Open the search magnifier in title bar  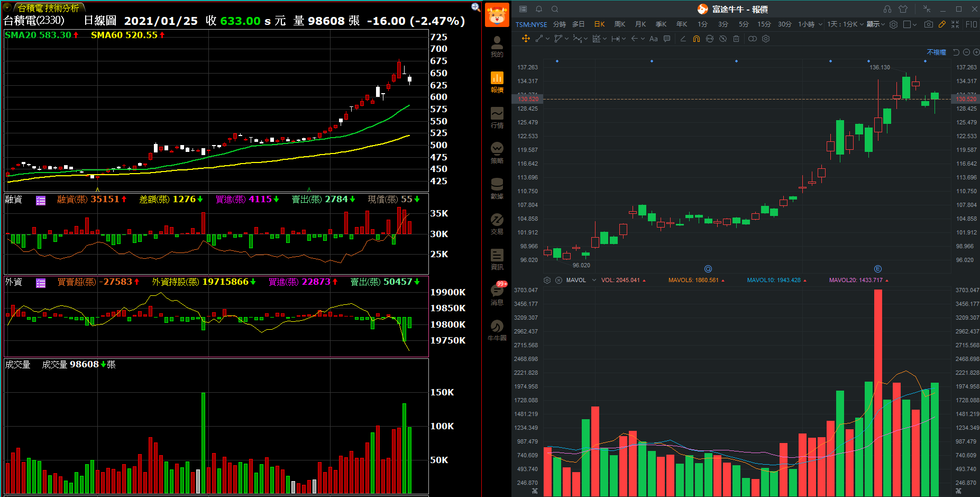555,9
